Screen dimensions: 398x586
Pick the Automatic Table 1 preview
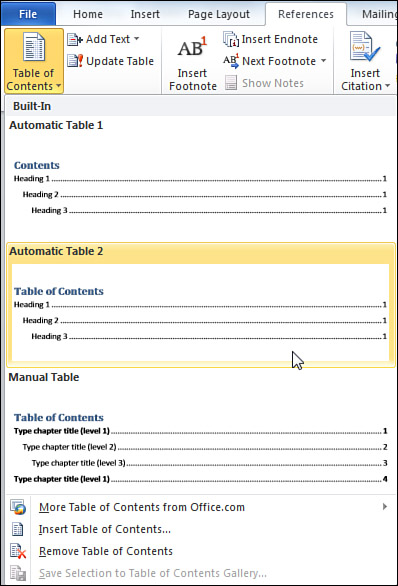coord(201,179)
